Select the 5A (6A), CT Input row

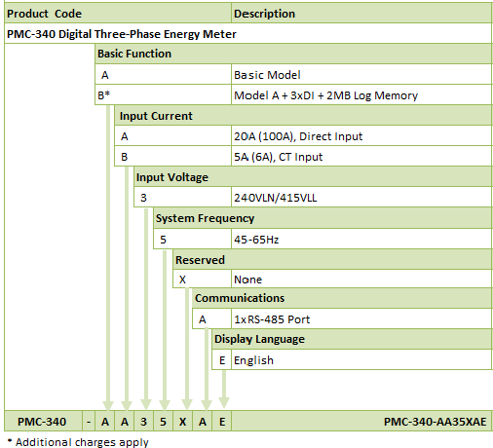point(303,157)
